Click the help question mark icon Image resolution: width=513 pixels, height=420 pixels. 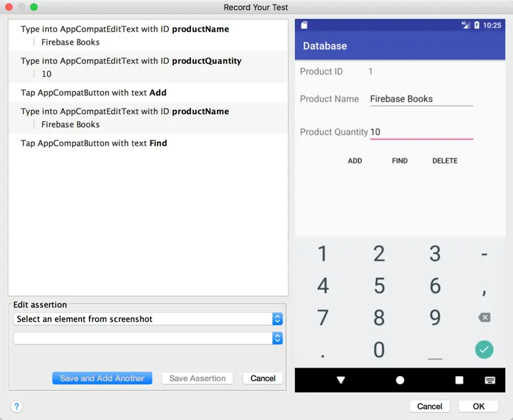pos(17,407)
